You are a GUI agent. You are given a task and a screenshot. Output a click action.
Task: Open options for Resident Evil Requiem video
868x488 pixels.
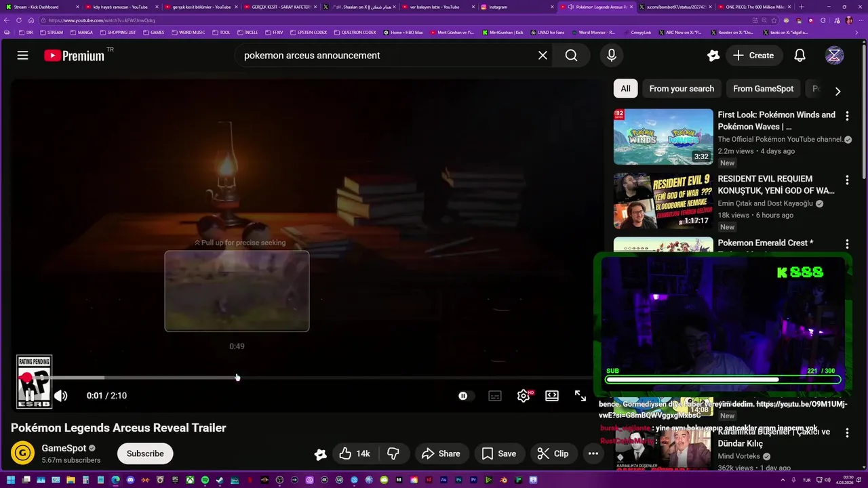[846, 180]
